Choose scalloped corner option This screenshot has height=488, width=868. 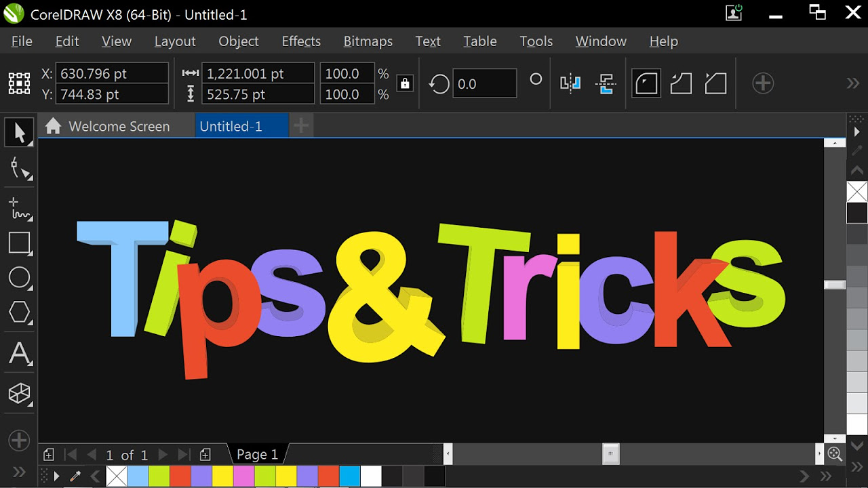pyautogui.click(x=681, y=83)
